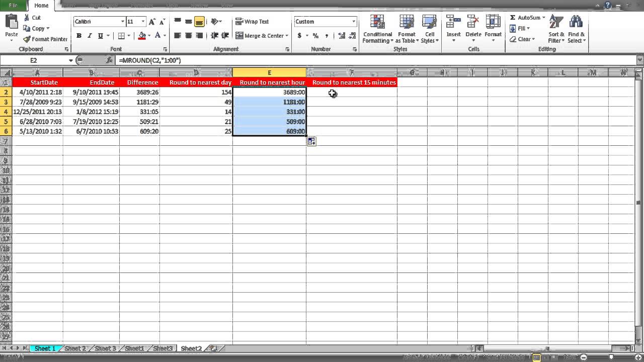Apply borders using the Borders icon
644x362 pixels.
121,36
